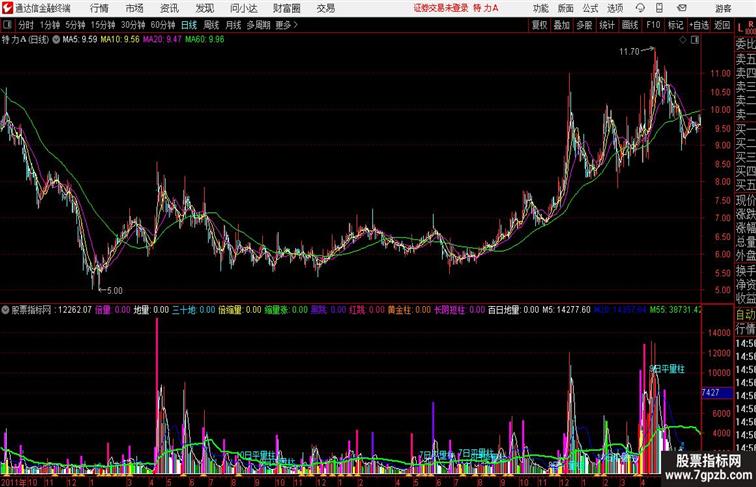The image size is (756, 487).
Task: Open the 交易 menu
Action: click(325, 8)
